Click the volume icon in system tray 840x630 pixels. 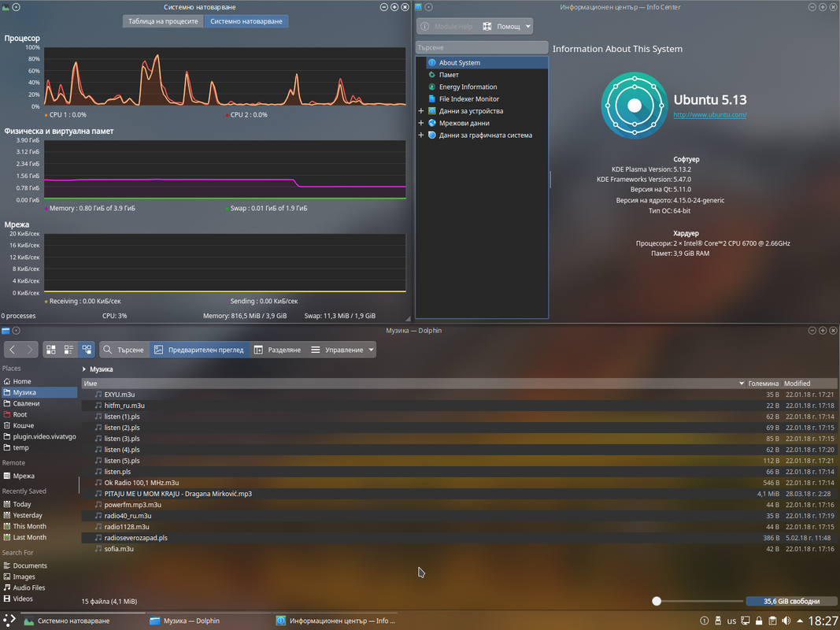(786, 621)
